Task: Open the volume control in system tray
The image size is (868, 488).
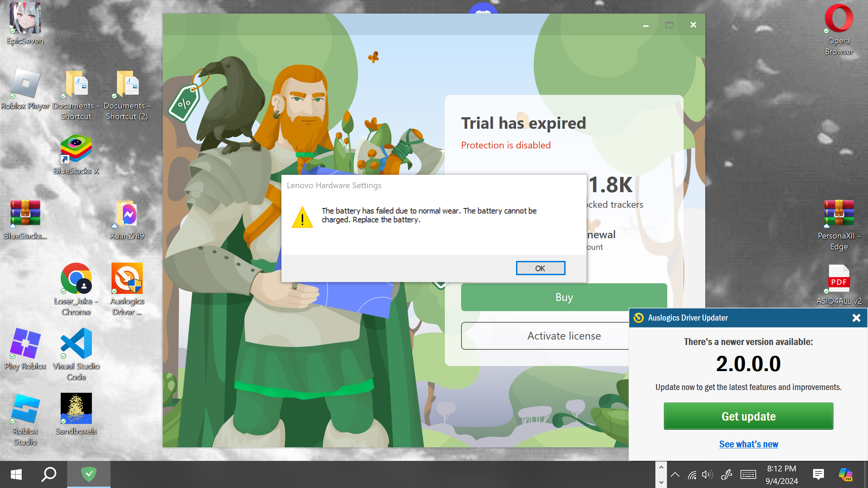Action: click(x=707, y=474)
